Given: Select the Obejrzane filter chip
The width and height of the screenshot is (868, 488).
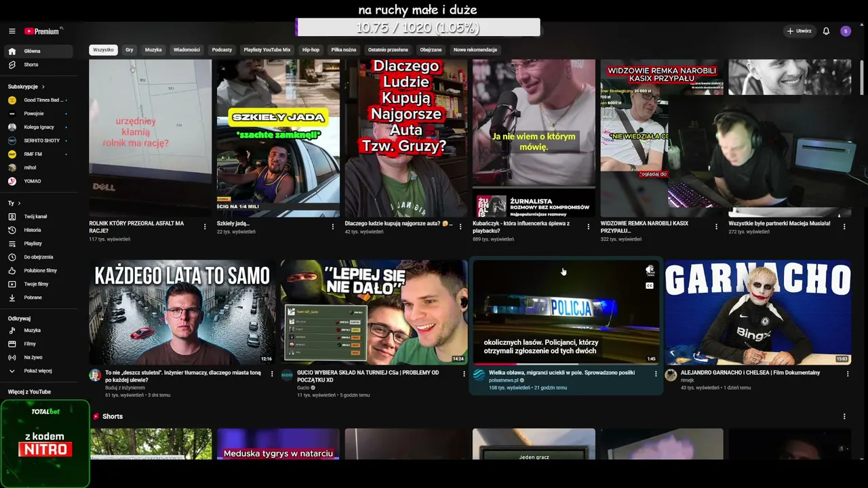Looking at the screenshot, I should click(431, 50).
